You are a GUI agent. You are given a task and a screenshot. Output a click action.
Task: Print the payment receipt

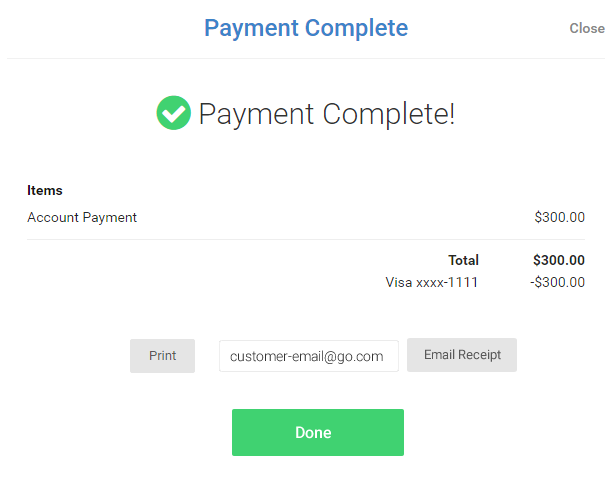[162, 356]
